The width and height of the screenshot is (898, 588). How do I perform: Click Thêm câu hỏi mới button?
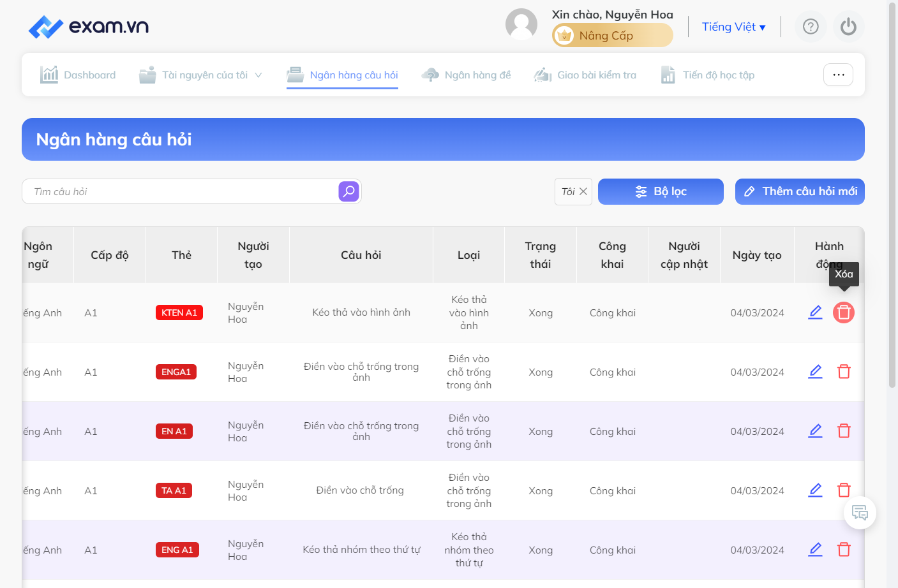[800, 191]
